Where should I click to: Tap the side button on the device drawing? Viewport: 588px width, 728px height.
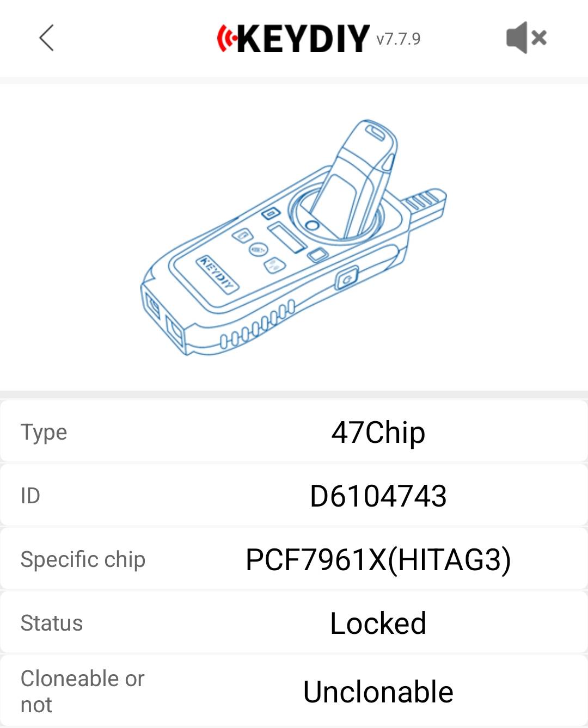point(346,279)
